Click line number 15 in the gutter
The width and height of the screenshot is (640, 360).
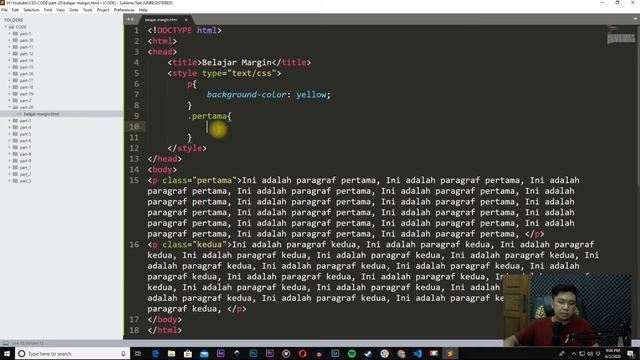[x=134, y=180]
